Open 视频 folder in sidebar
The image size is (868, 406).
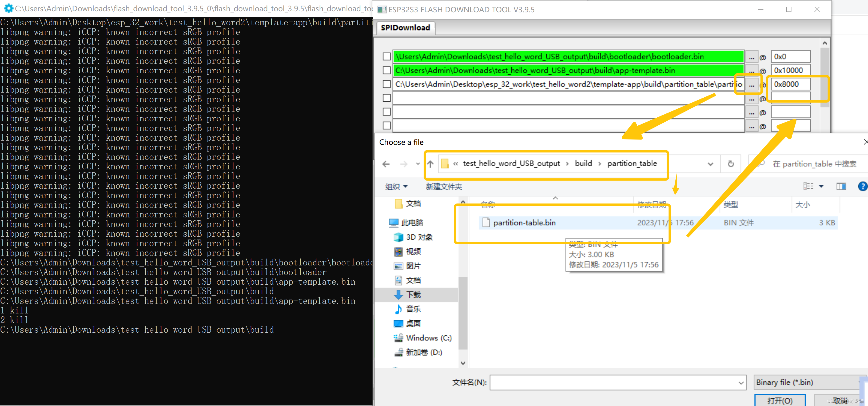(407, 251)
